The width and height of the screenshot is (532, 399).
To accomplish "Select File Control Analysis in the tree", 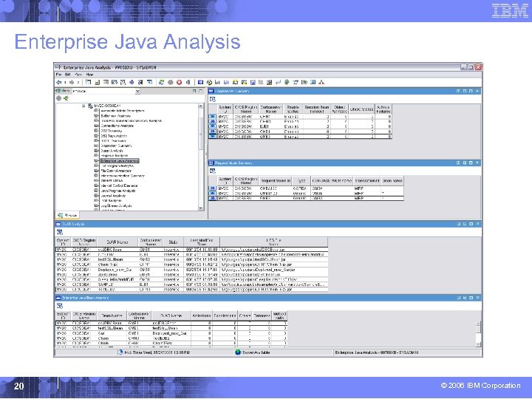I will click(116, 171).
